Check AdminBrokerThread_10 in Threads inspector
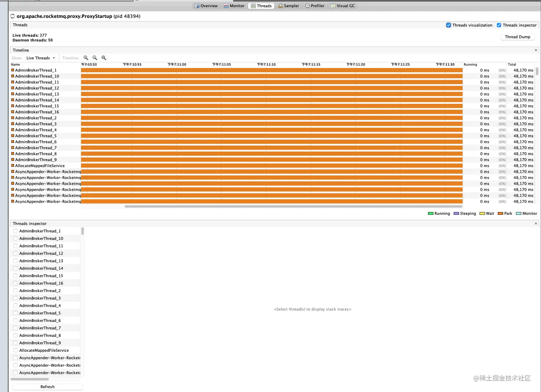 (15, 238)
